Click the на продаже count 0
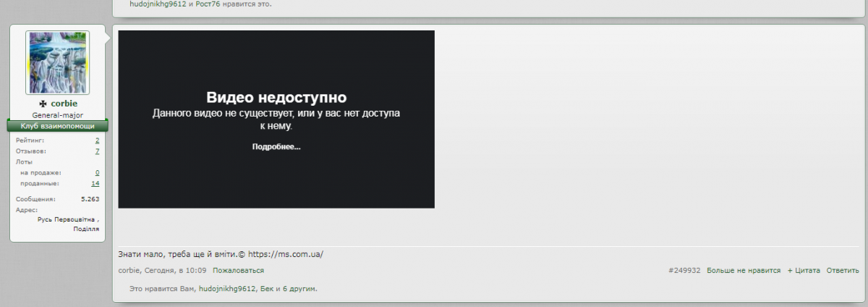 tap(97, 173)
